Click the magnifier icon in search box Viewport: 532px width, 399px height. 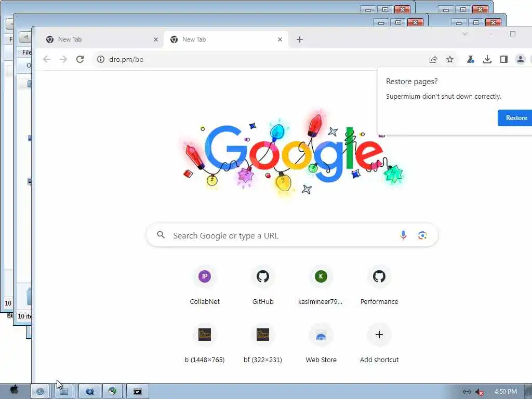coord(161,235)
